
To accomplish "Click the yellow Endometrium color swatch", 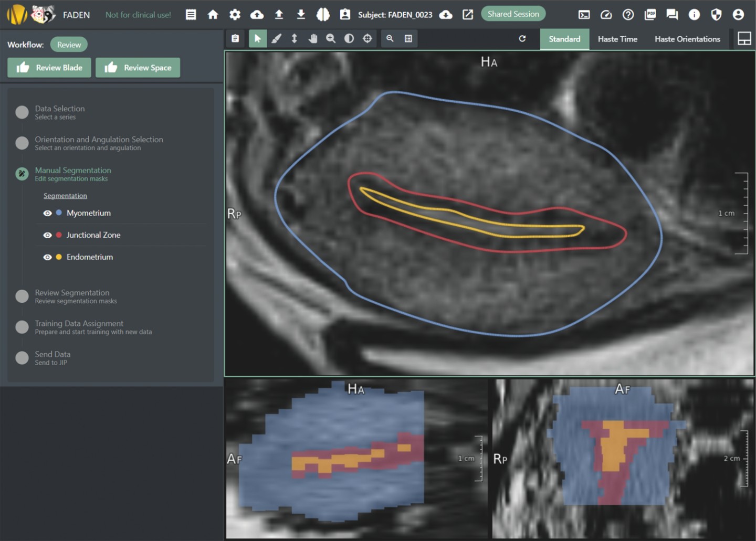I will click(59, 257).
